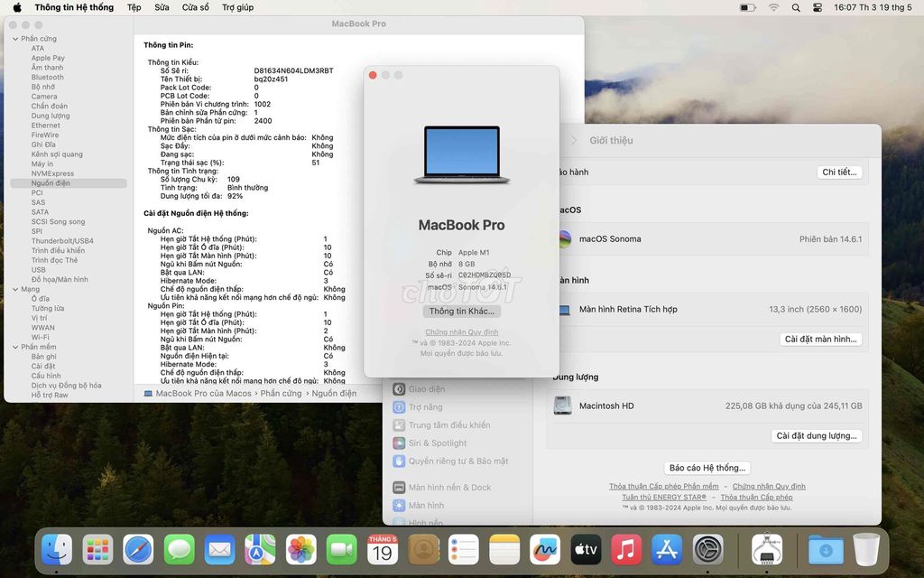Click Cài đặt dung lượng... button

pos(817,436)
